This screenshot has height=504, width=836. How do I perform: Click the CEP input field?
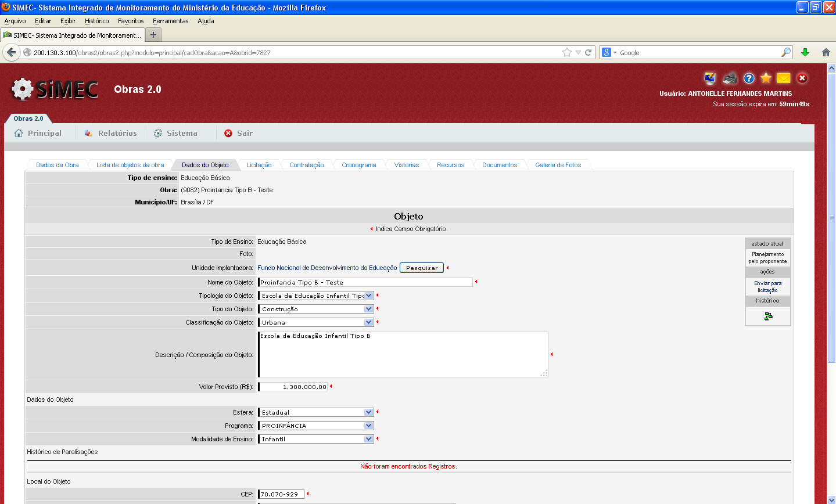click(281, 494)
